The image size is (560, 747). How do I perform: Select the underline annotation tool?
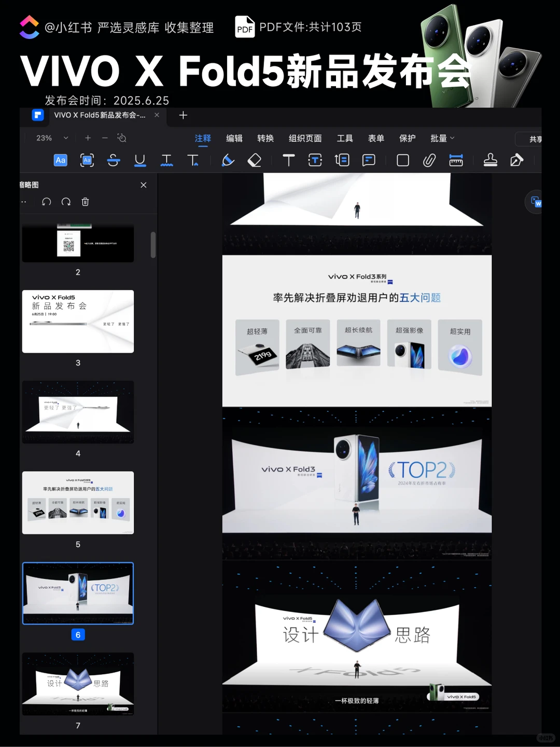(x=140, y=160)
